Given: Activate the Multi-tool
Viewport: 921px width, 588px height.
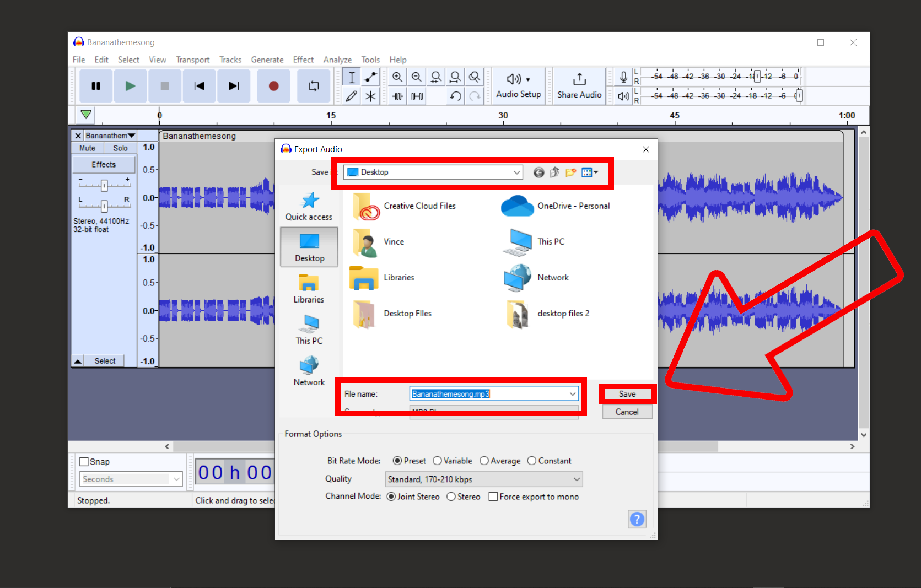Looking at the screenshot, I should [x=370, y=96].
